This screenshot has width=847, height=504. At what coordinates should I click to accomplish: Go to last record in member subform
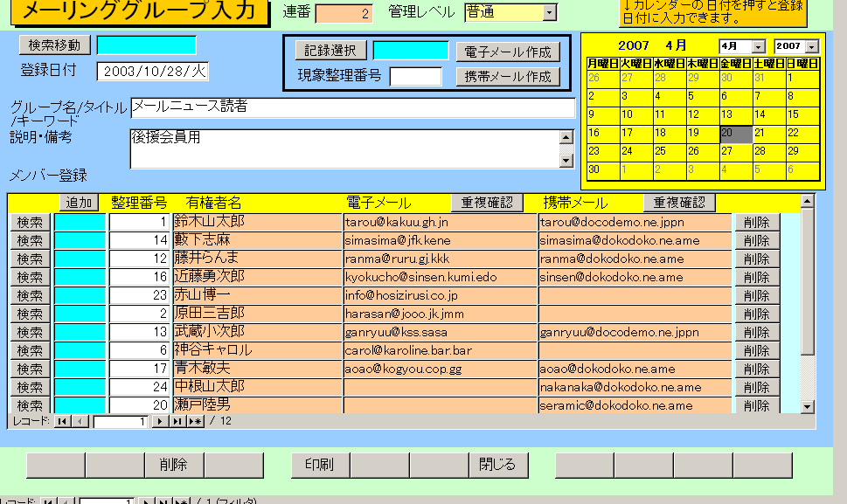(177, 421)
